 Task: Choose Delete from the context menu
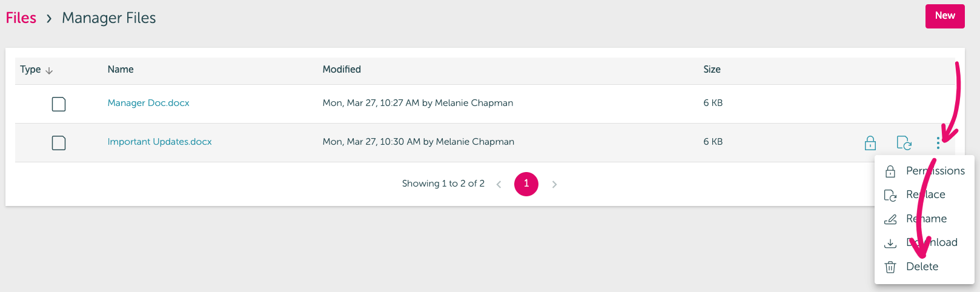click(x=922, y=267)
